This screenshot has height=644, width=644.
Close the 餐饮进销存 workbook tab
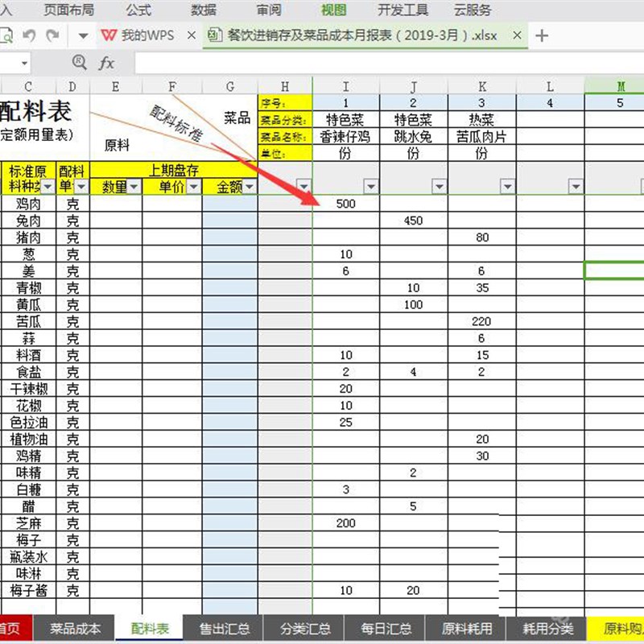(x=516, y=35)
